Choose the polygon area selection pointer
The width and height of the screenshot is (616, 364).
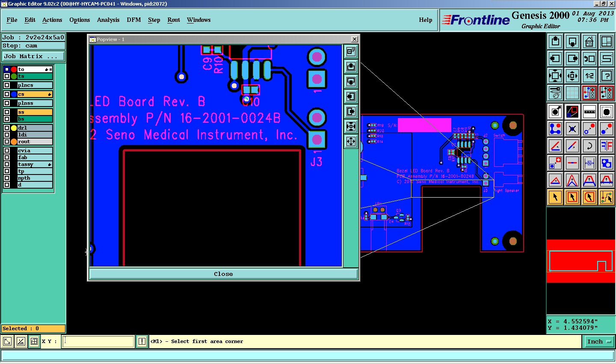(x=589, y=197)
